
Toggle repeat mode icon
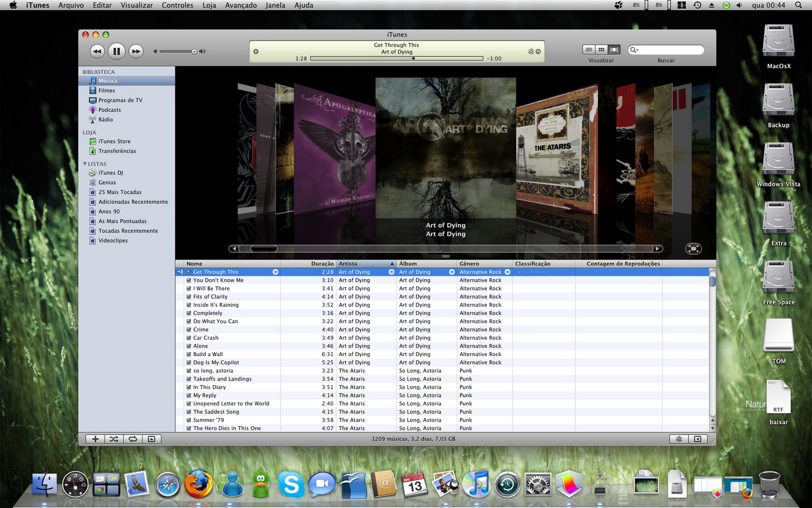pyautogui.click(x=132, y=439)
